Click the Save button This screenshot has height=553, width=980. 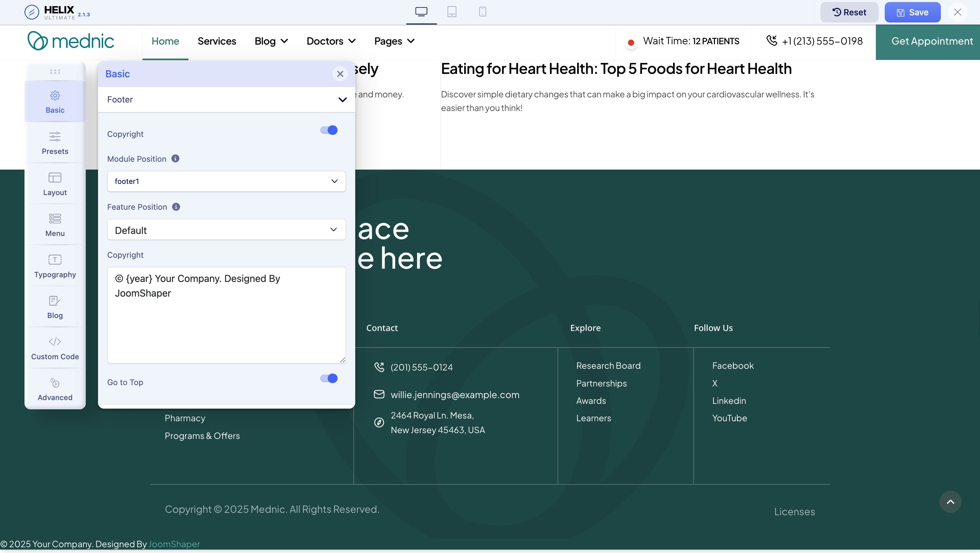[x=912, y=12]
